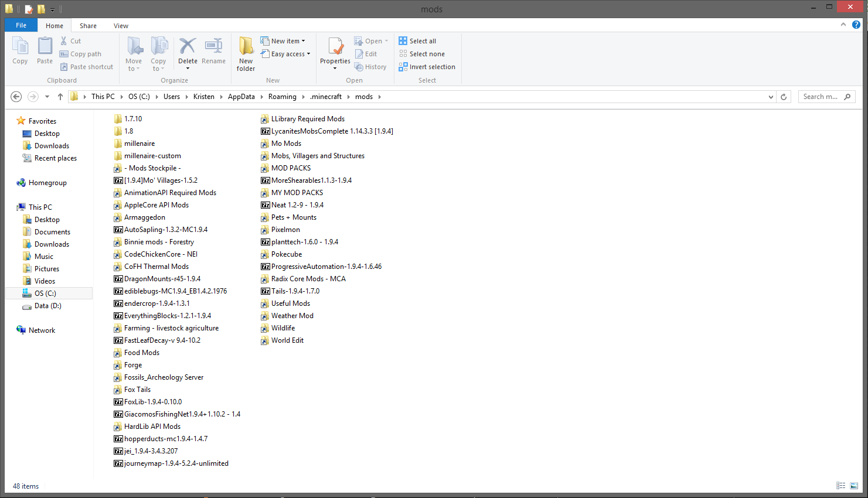Click the Search mods input field

(826, 97)
